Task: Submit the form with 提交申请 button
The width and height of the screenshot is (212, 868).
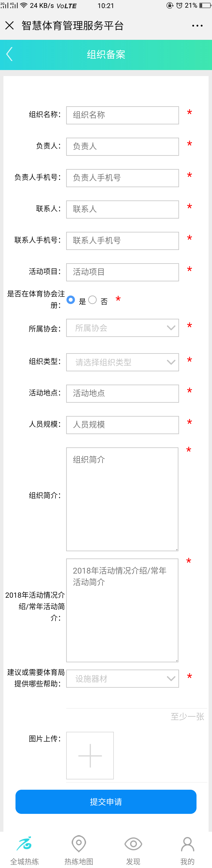Action: pos(106,802)
